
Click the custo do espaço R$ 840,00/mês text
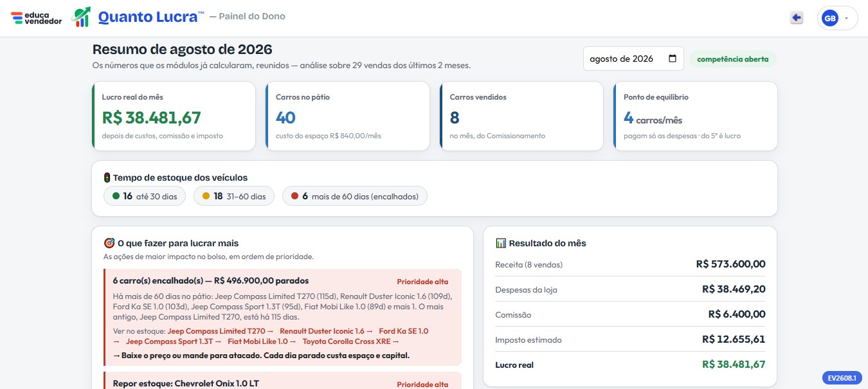click(x=328, y=136)
